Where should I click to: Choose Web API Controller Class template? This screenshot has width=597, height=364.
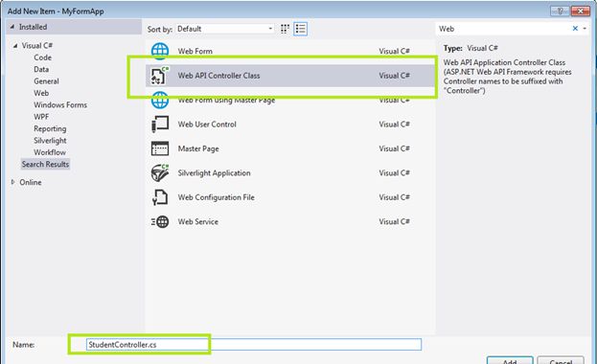tap(218, 76)
